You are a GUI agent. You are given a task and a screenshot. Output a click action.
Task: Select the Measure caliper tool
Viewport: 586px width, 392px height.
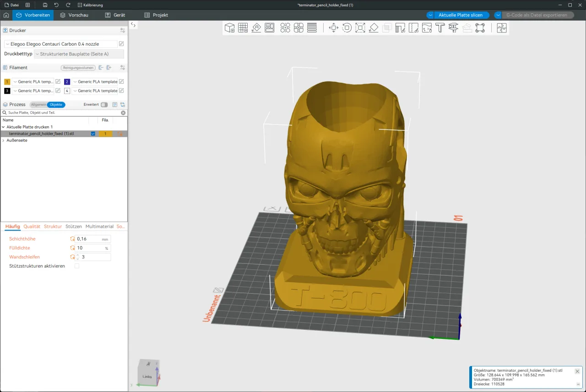pos(453,28)
